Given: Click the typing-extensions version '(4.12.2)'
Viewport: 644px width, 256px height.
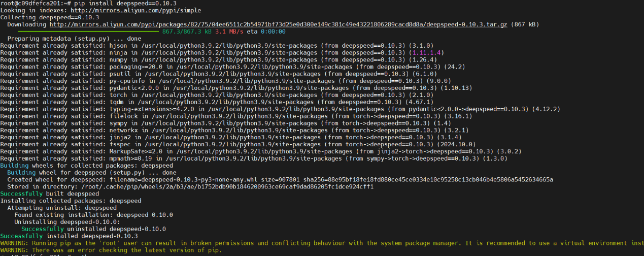Looking at the screenshot, I should [546, 110].
